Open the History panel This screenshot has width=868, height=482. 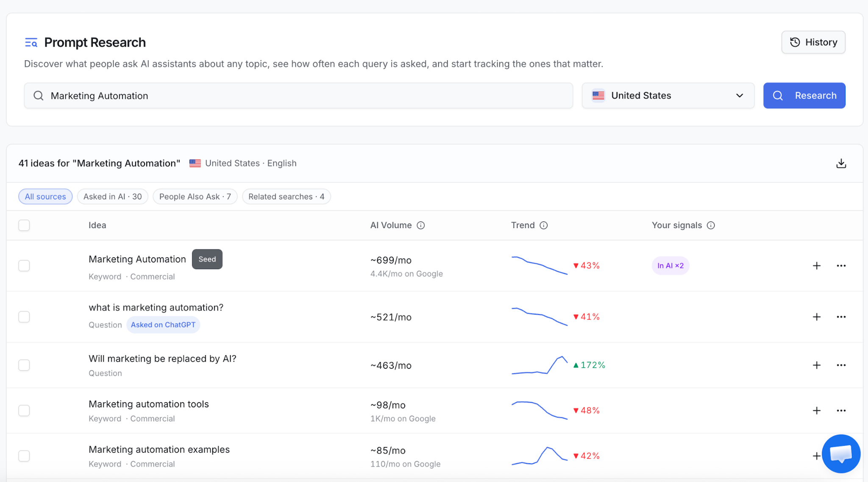tap(813, 42)
